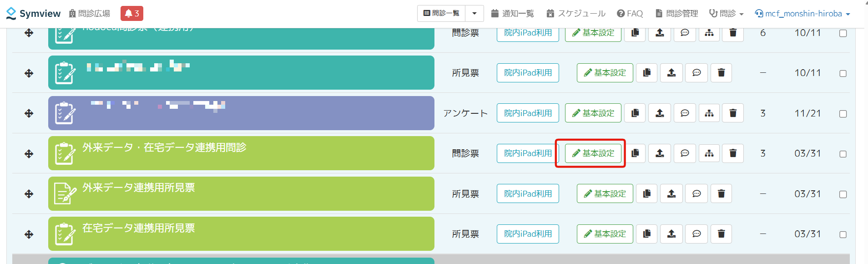
Task: Open 問診管理 in the navbar
Action: (x=677, y=14)
